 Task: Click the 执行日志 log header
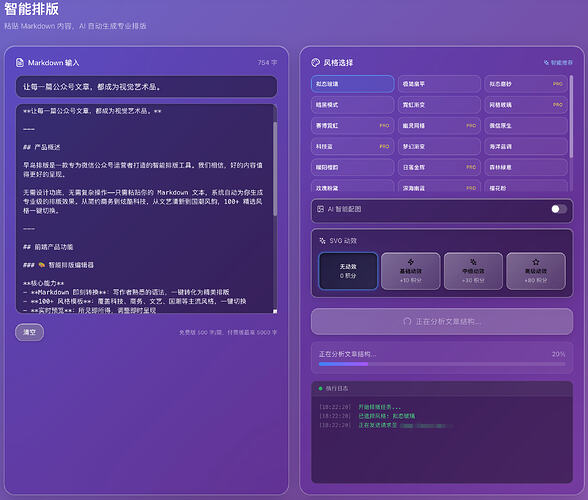click(x=442, y=389)
